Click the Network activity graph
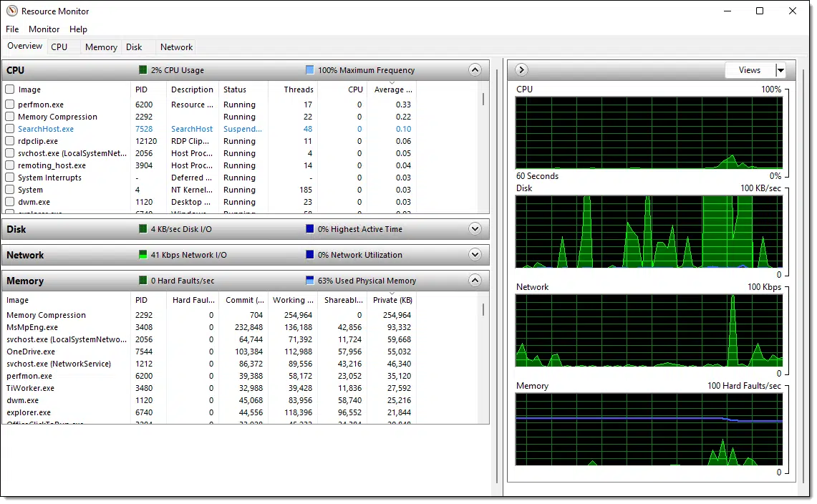Viewport: 817px width, 504px height. pos(649,331)
